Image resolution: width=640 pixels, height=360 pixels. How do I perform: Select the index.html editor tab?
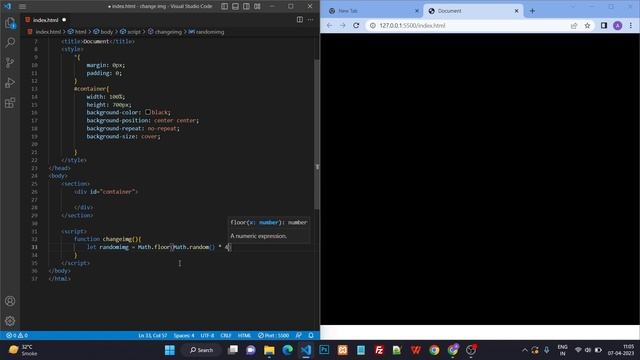click(x=46, y=20)
